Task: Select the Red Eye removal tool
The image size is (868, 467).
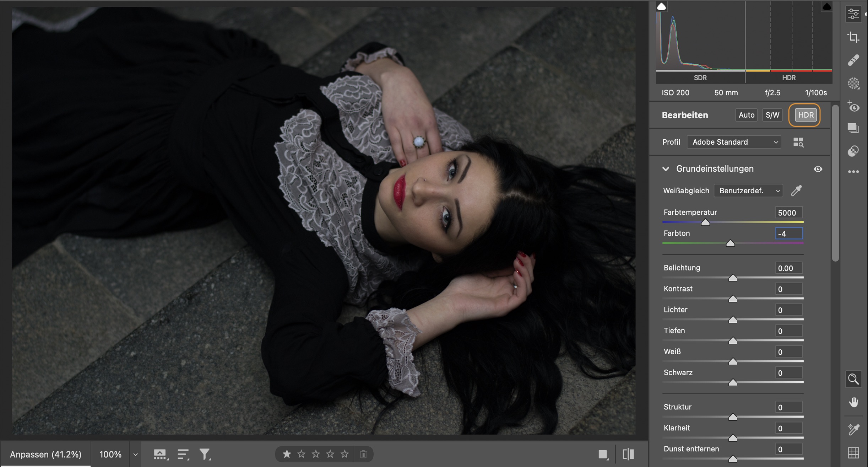Action: click(853, 107)
